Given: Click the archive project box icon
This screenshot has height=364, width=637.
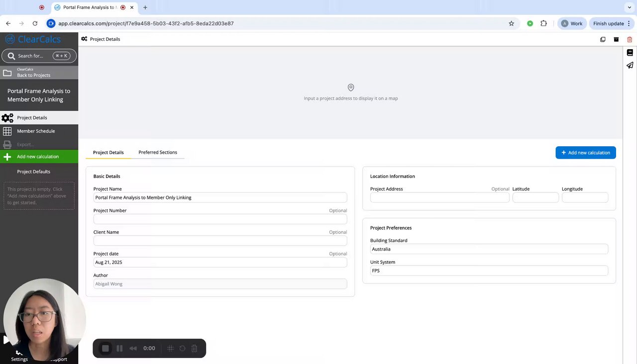Looking at the screenshot, I should (616, 39).
